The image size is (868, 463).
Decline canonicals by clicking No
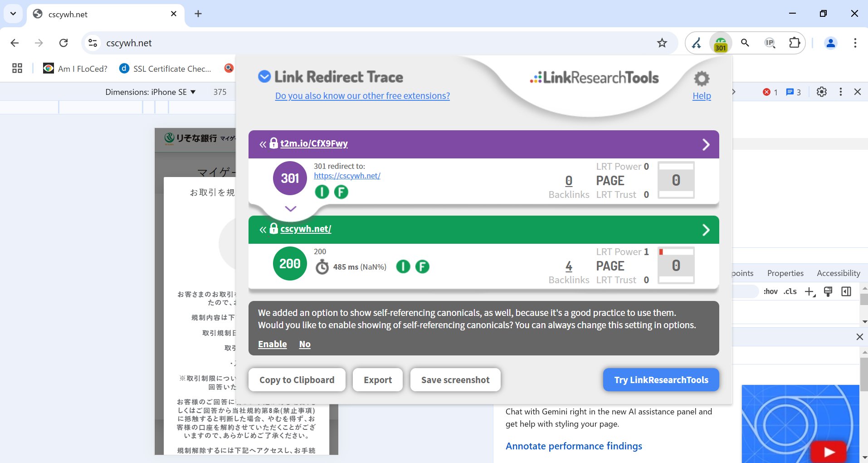pos(305,344)
